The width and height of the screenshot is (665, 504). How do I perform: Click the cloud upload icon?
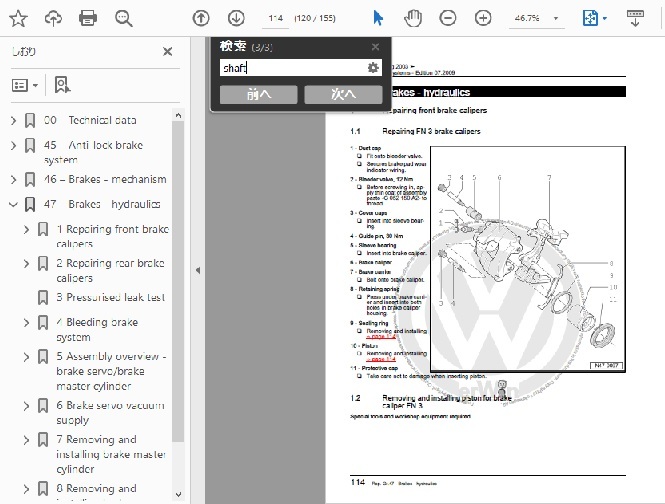(x=53, y=18)
